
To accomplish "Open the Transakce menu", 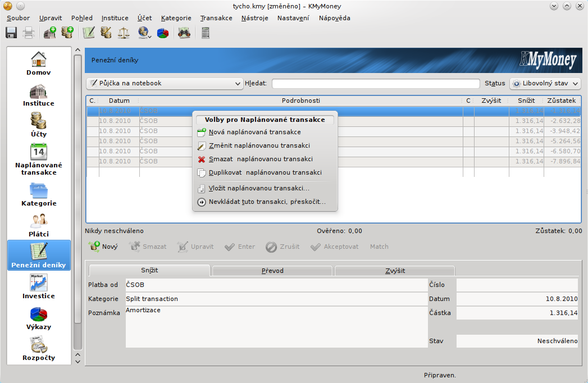I will (216, 18).
